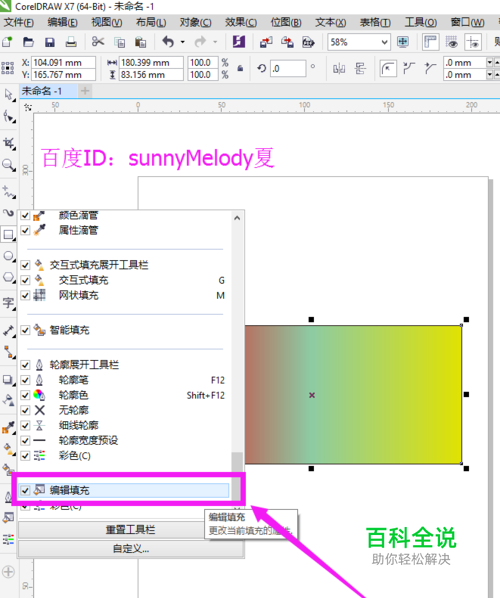Open the 编辑(E) menu
This screenshot has width=500, height=598.
pos(63,23)
